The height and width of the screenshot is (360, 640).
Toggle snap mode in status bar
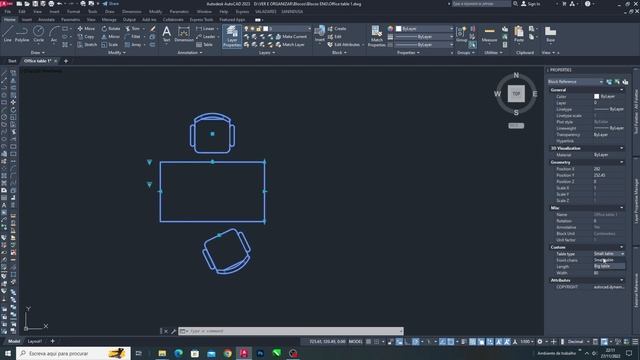(x=377, y=341)
